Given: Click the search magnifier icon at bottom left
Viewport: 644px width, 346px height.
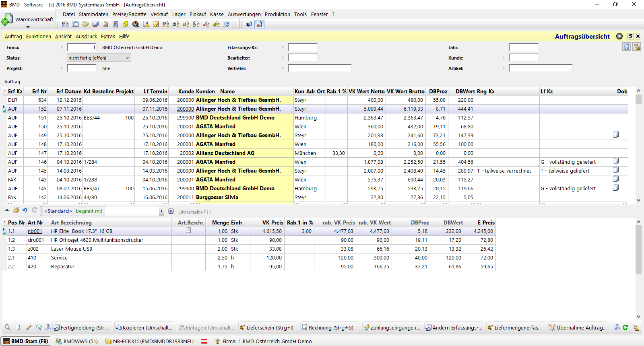Looking at the screenshot, I should pos(8,327).
